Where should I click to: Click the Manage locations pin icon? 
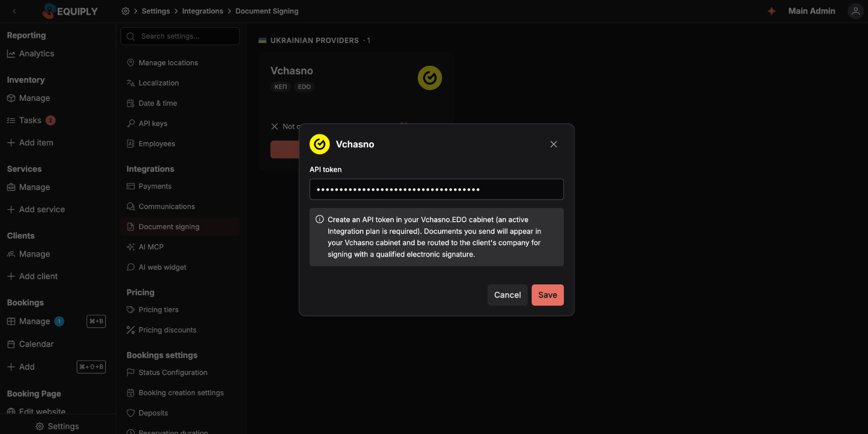(x=131, y=63)
